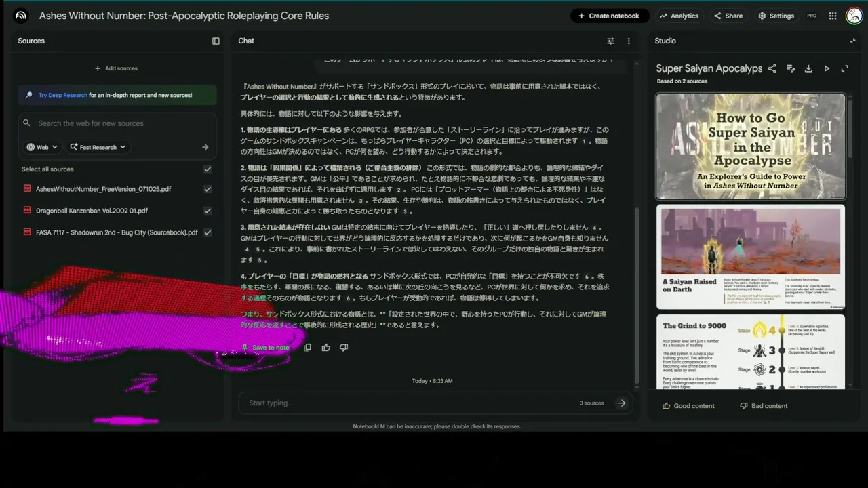Rate the deck as Good content
The height and width of the screenshot is (488, 868).
688,406
